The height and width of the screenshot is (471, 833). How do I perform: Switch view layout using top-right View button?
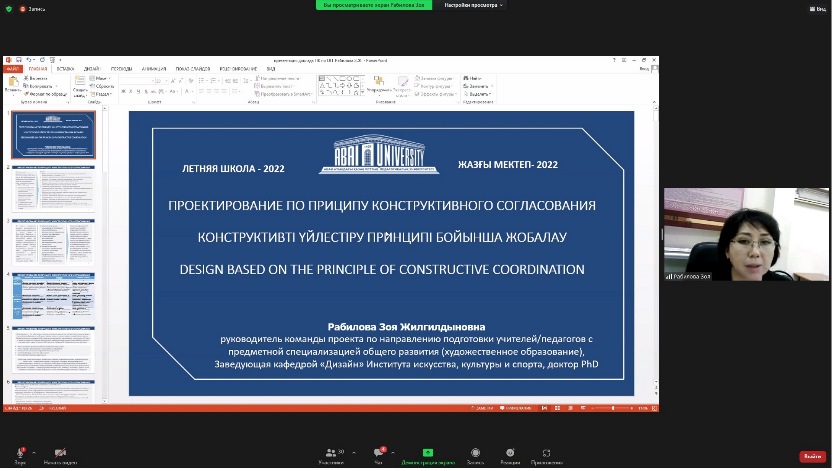(x=820, y=8)
